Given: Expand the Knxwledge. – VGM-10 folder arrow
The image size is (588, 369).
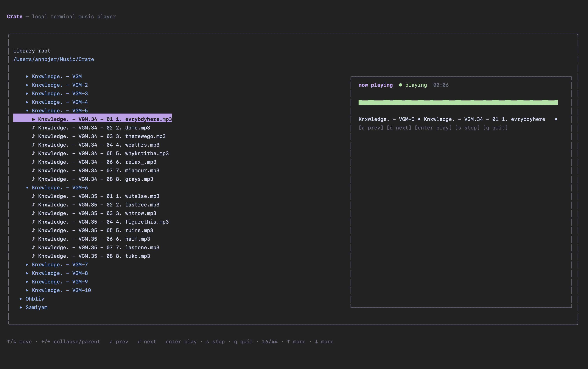Looking at the screenshot, I should [27, 290].
